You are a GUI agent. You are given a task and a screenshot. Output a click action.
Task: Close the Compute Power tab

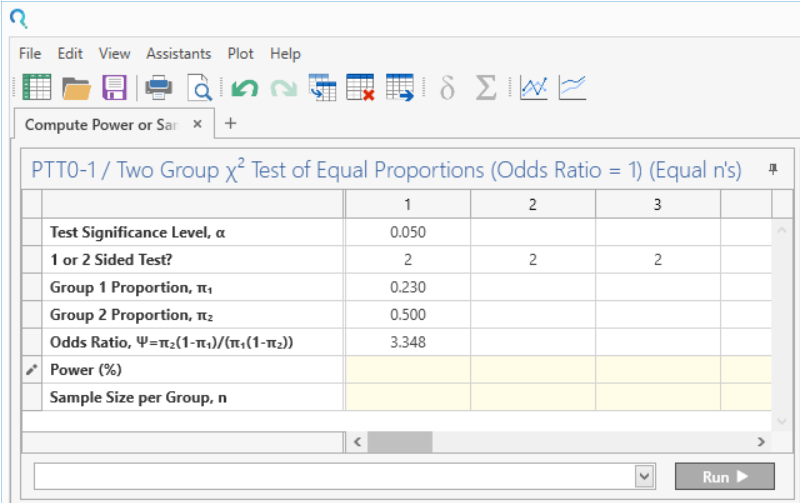(197, 124)
